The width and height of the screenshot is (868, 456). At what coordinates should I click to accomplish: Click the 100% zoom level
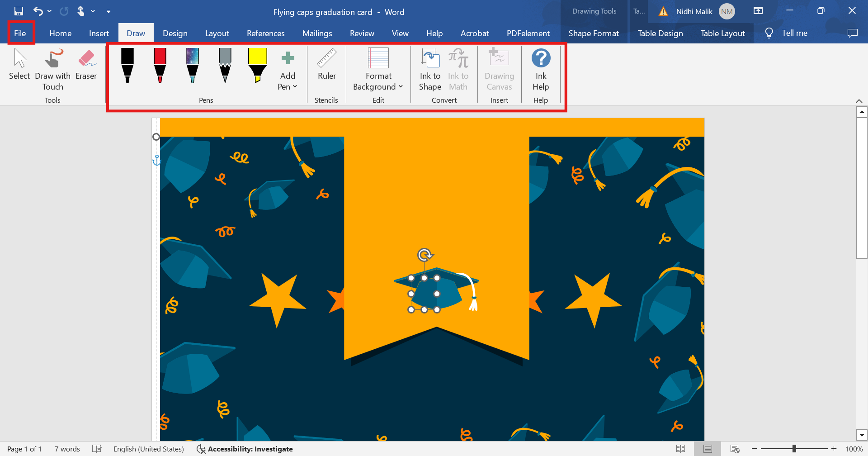tap(854, 449)
